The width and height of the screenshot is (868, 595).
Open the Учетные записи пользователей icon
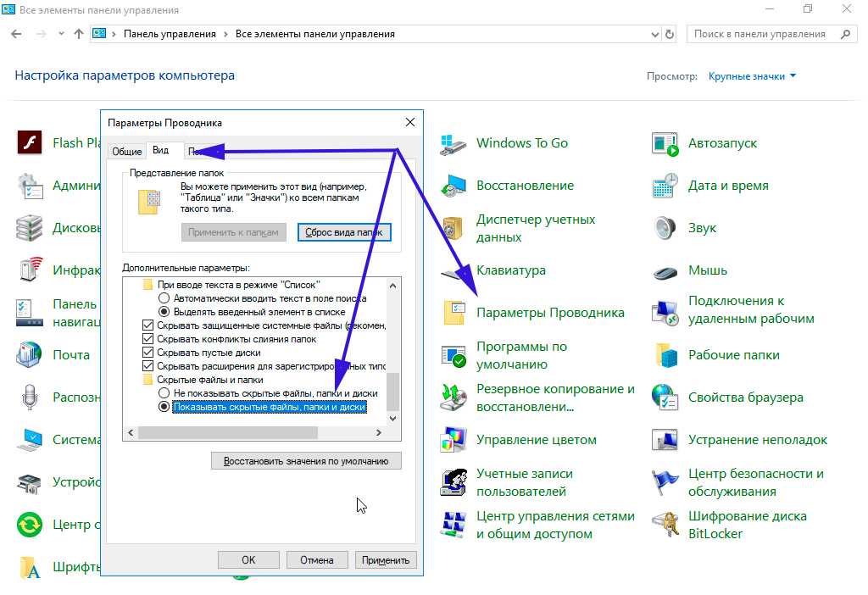(453, 482)
